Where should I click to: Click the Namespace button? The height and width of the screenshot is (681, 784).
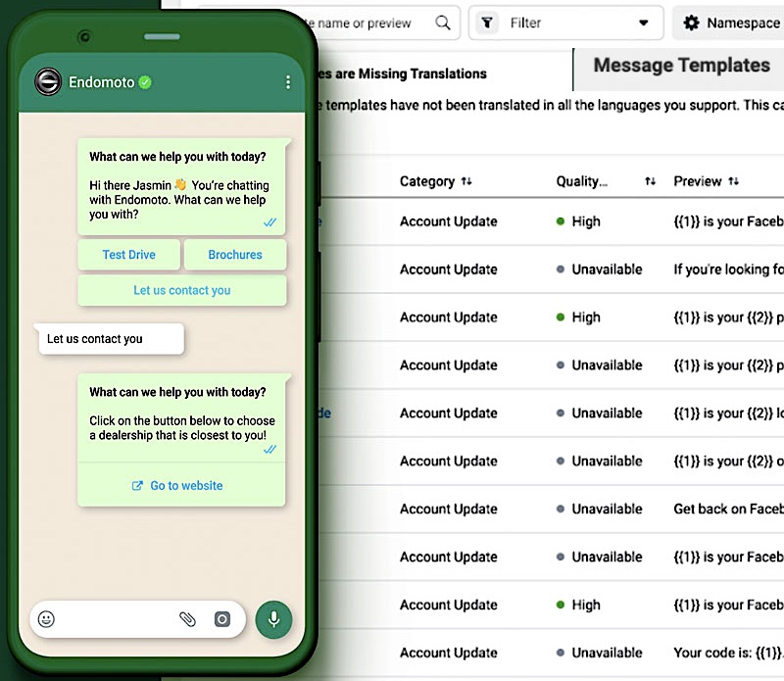(x=730, y=23)
